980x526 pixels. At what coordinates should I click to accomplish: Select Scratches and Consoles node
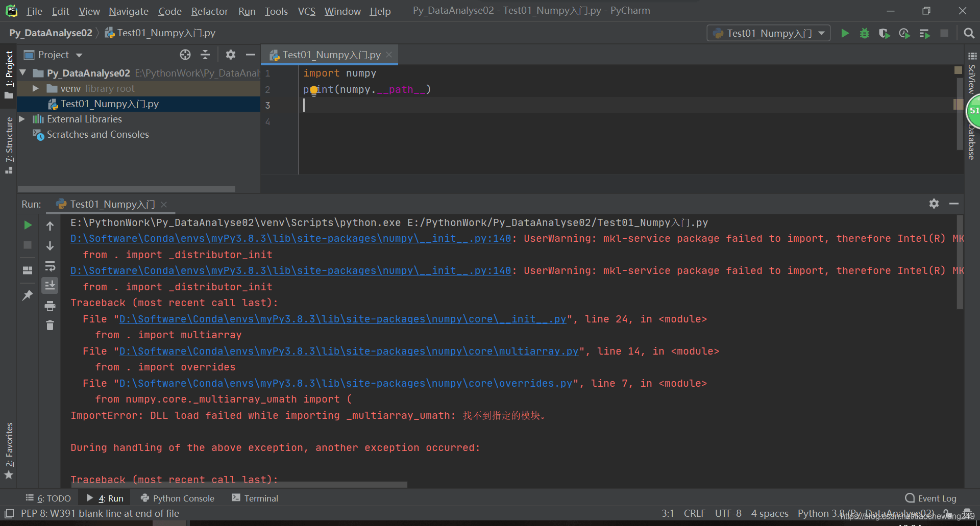(97, 134)
